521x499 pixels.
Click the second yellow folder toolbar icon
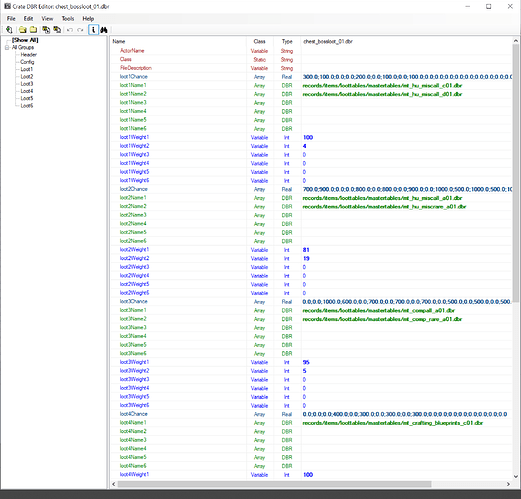(x=33, y=30)
